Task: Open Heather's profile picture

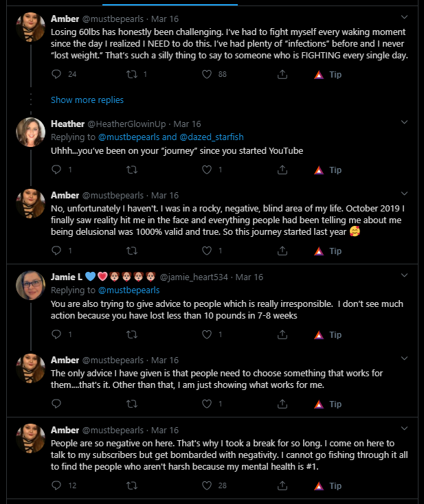Action: (30, 132)
